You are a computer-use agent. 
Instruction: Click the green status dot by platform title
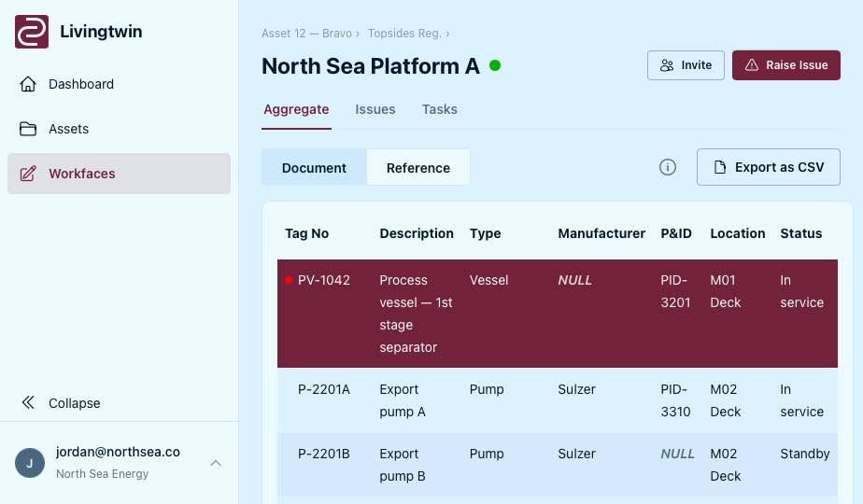pyautogui.click(x=495, y=65)
